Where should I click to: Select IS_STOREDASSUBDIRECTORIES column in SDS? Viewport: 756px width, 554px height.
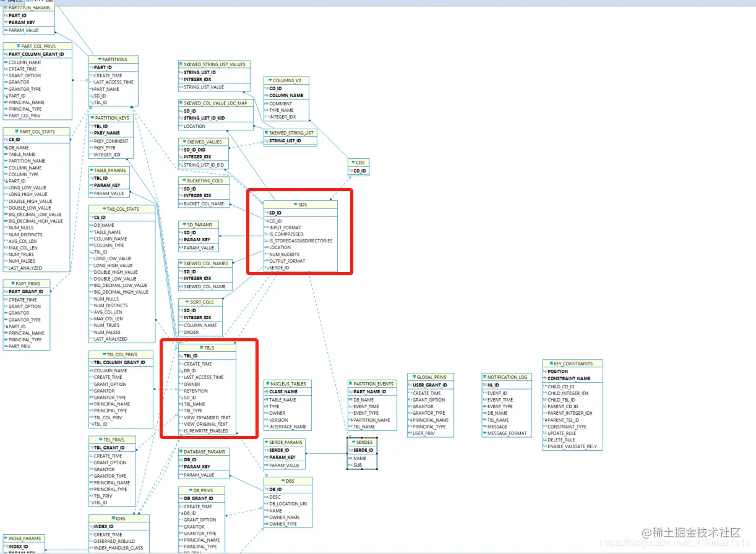(x=301, y=241)
